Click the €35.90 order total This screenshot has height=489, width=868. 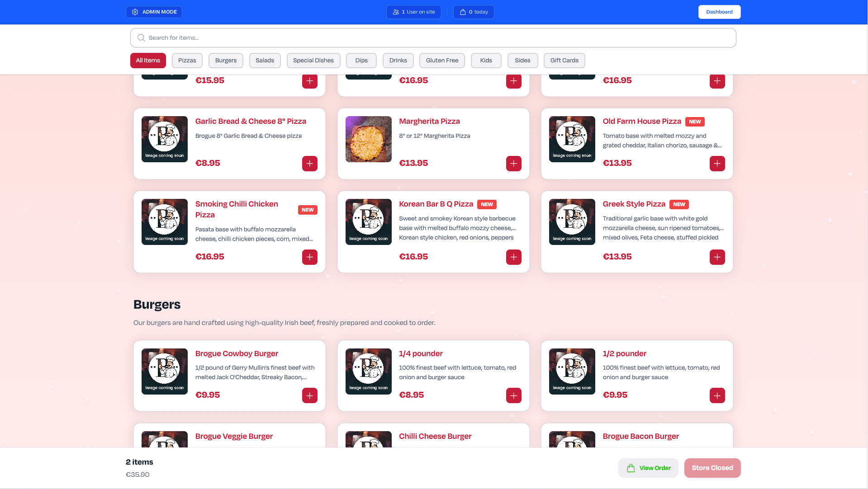(138, 475)
